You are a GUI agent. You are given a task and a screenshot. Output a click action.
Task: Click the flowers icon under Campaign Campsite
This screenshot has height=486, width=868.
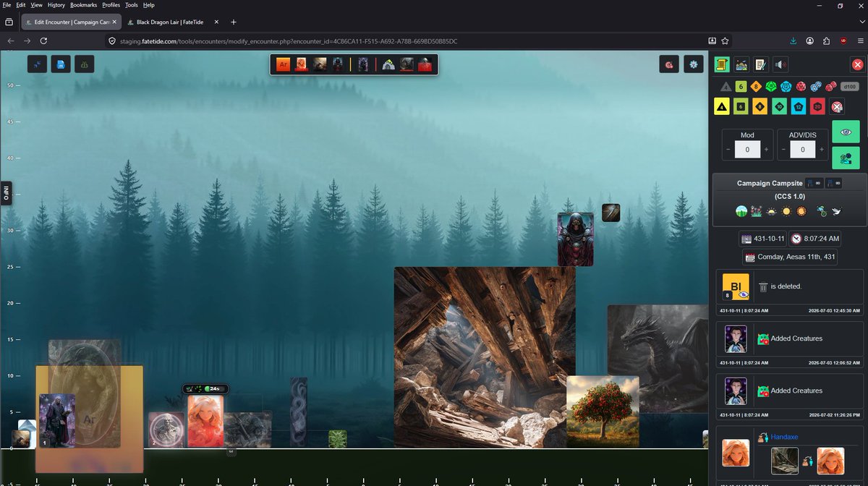[756, 211]
